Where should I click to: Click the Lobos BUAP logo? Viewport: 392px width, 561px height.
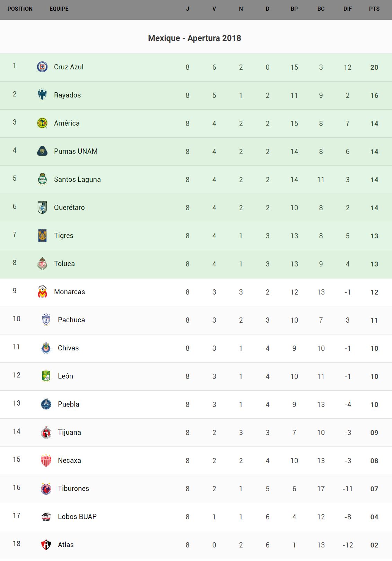coord(46,517)
